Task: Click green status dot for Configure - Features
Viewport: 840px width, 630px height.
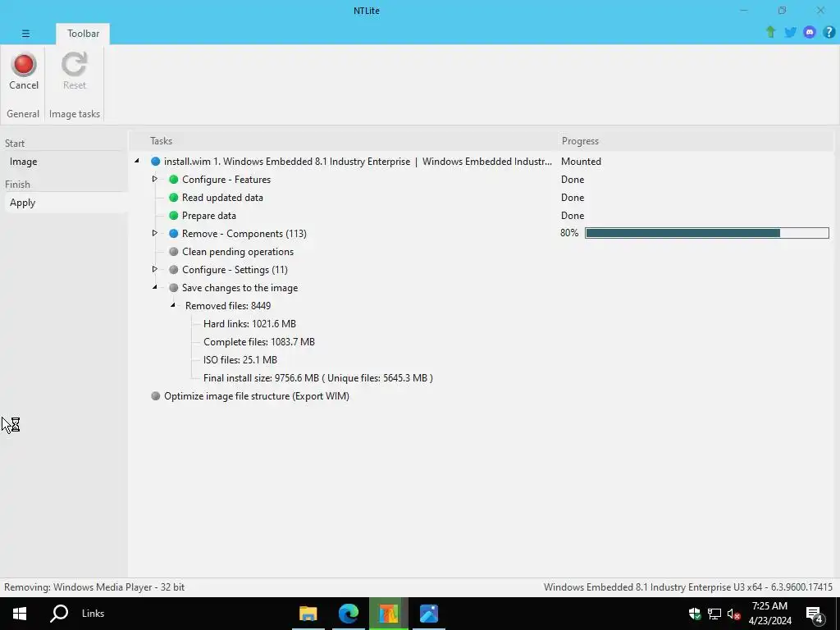Action: (174, 180)
